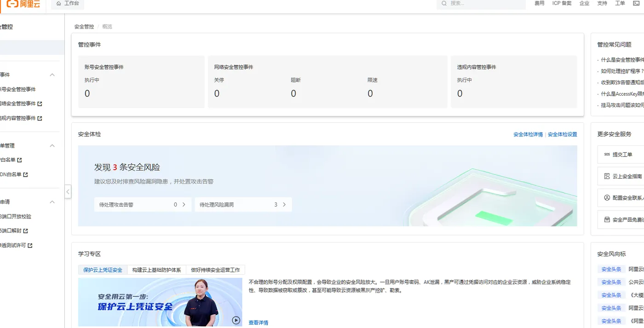Click external link icon beside 端口解封
The height and width of the screenshot is (328, 644).
pos(26,231)
